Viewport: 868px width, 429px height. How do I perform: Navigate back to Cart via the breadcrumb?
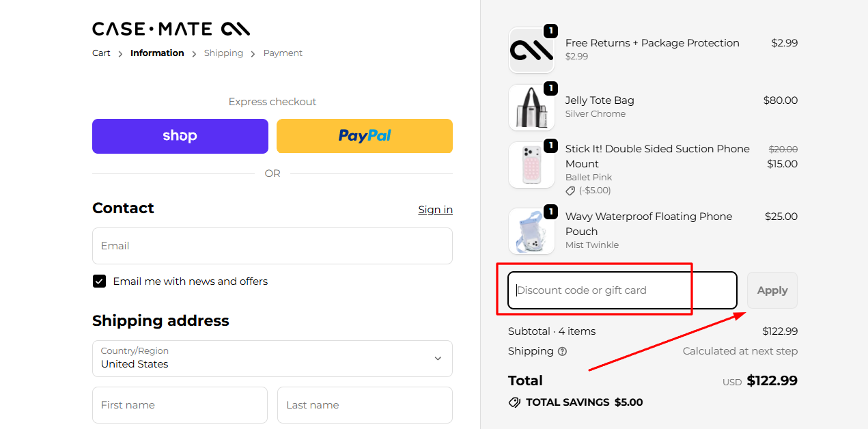100,53
